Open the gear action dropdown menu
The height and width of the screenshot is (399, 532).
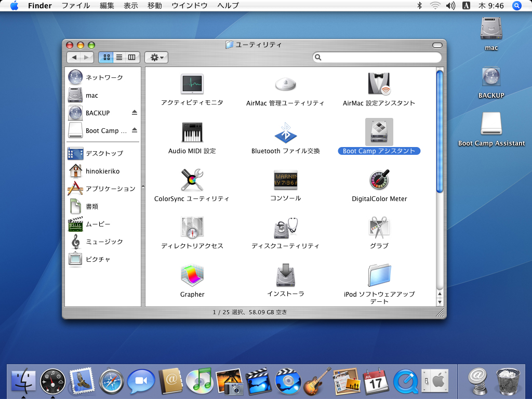click(x=156, y=57)
